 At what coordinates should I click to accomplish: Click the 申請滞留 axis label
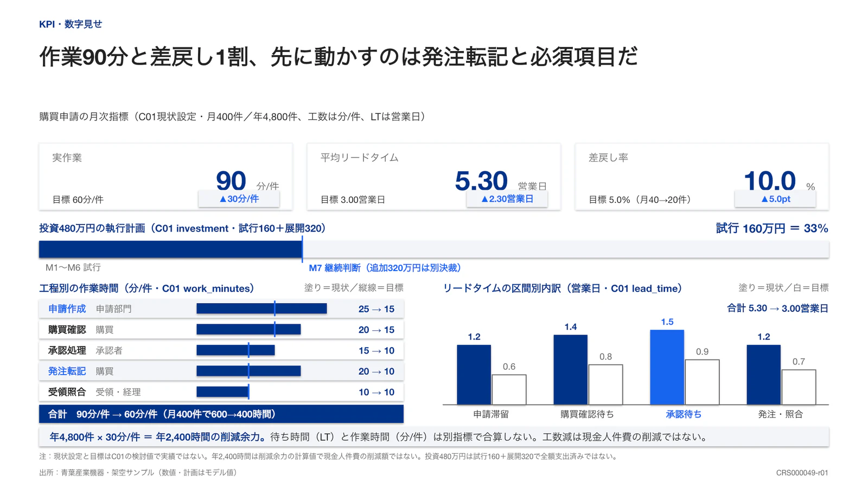pyautogui.click(x=491, y=414)
